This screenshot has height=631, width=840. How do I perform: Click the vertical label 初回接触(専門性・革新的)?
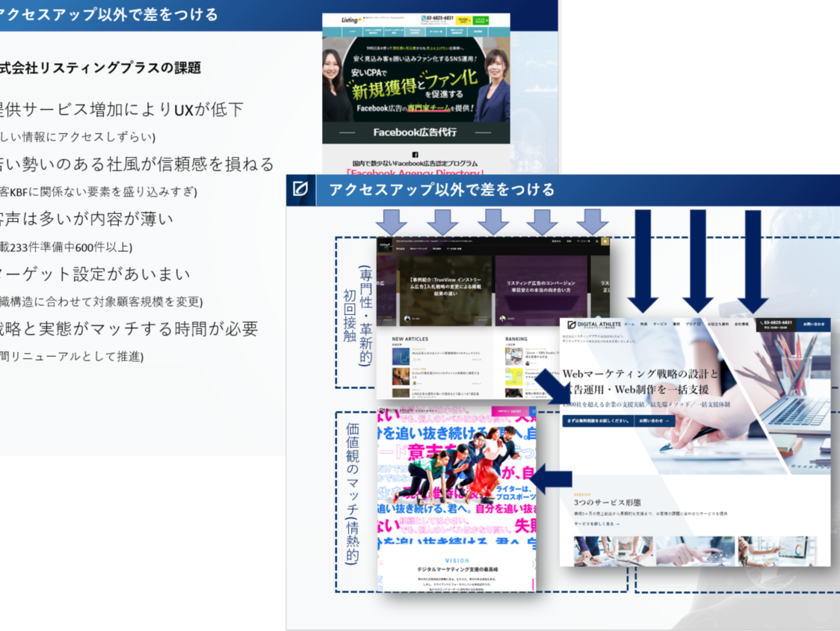(x=358, y=315)
